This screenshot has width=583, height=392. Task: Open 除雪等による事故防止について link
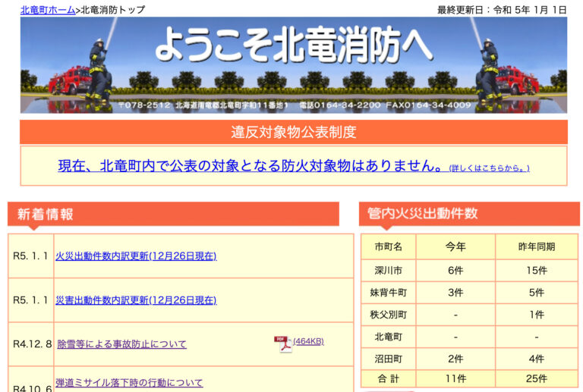click(x=121, y=343)
